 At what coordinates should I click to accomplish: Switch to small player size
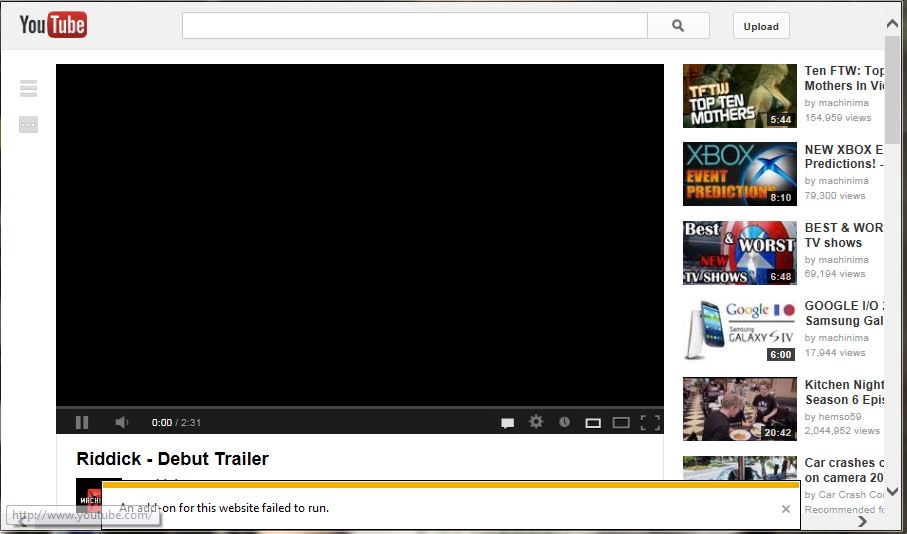[593, 423]
